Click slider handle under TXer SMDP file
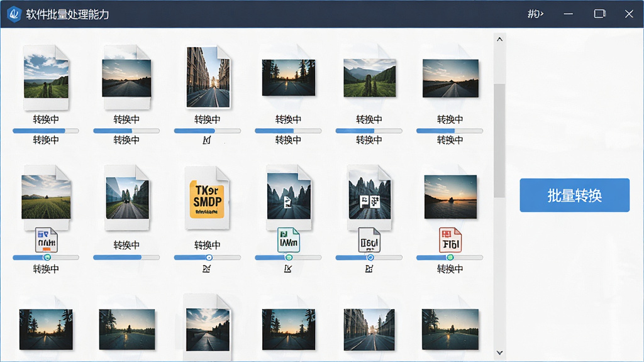Viewport: 644px width, 362px height. point(209,257)
